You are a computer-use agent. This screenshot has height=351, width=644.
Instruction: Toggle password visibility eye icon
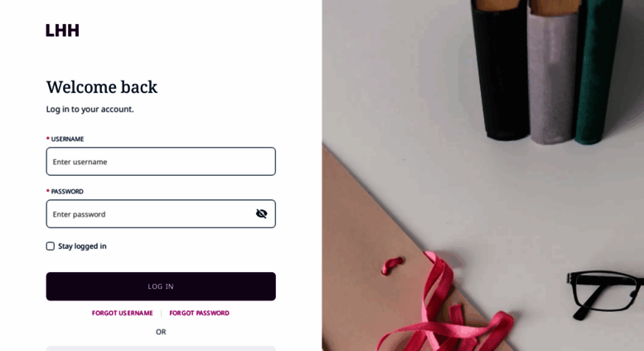(262, 214)
